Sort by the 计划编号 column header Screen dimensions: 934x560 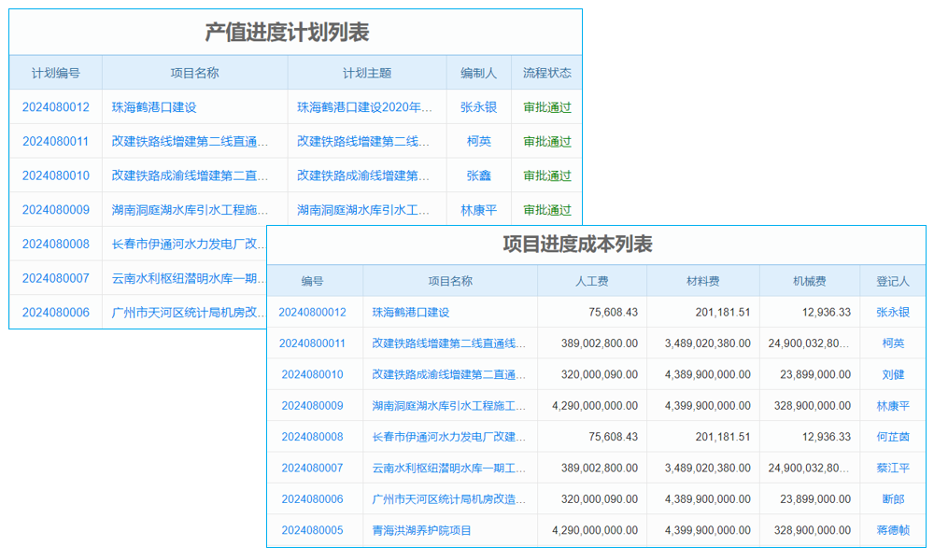pos(56,72)
